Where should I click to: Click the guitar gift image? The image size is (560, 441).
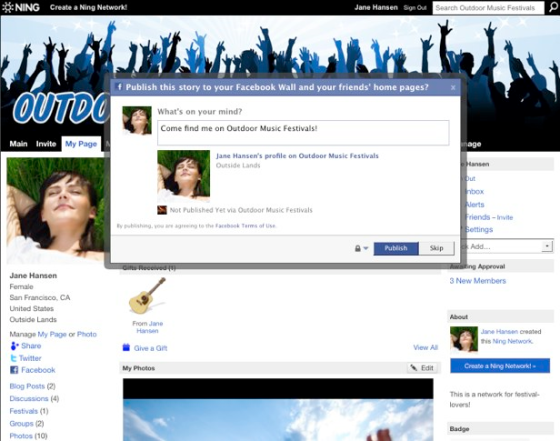147,296
